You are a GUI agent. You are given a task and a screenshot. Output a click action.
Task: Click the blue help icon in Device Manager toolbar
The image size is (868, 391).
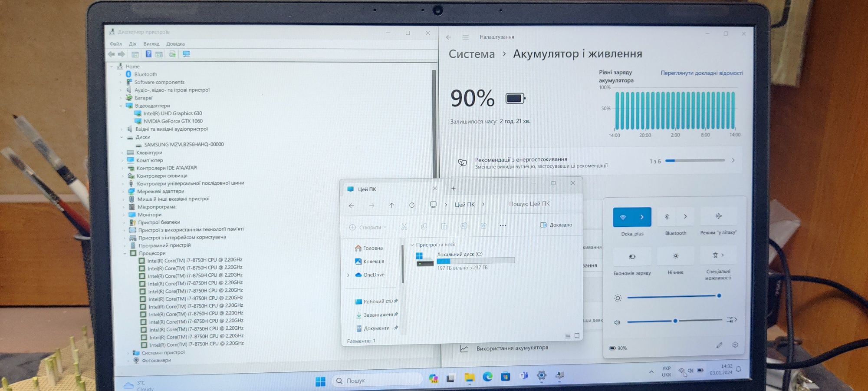click(x=148, y=54)
